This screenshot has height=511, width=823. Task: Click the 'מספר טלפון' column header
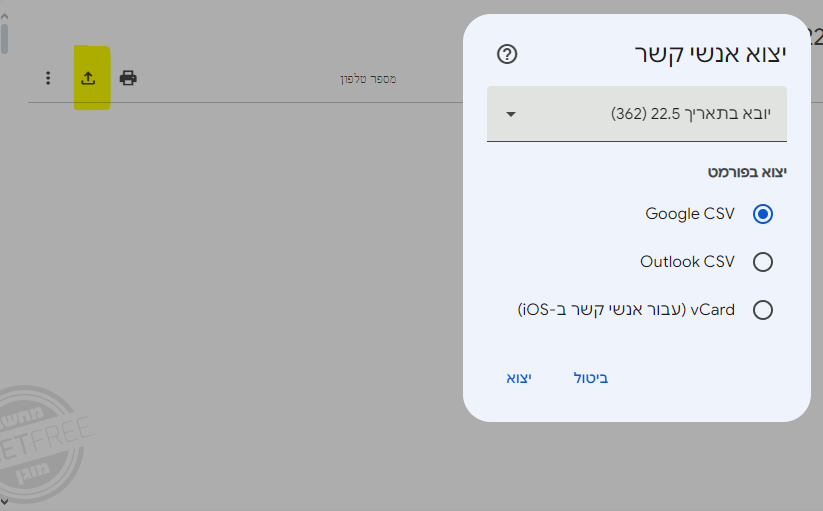368,78
